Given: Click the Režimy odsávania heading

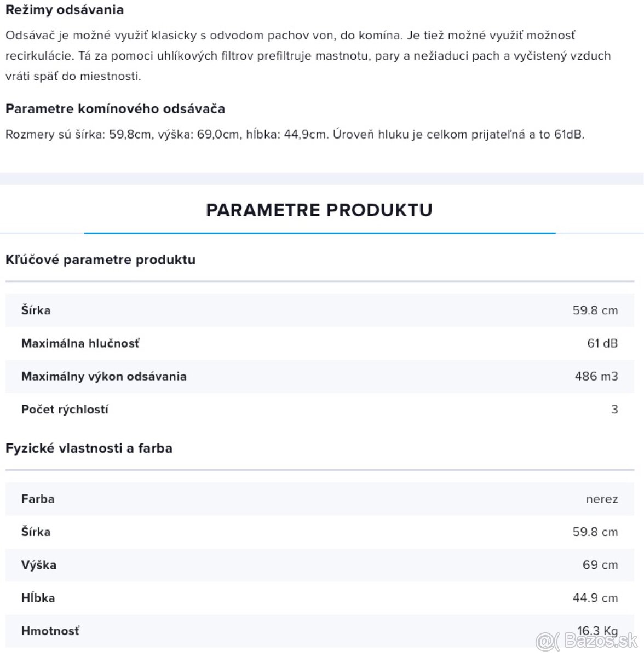Looking at the screenshot, I should click(x=65, y=10).
